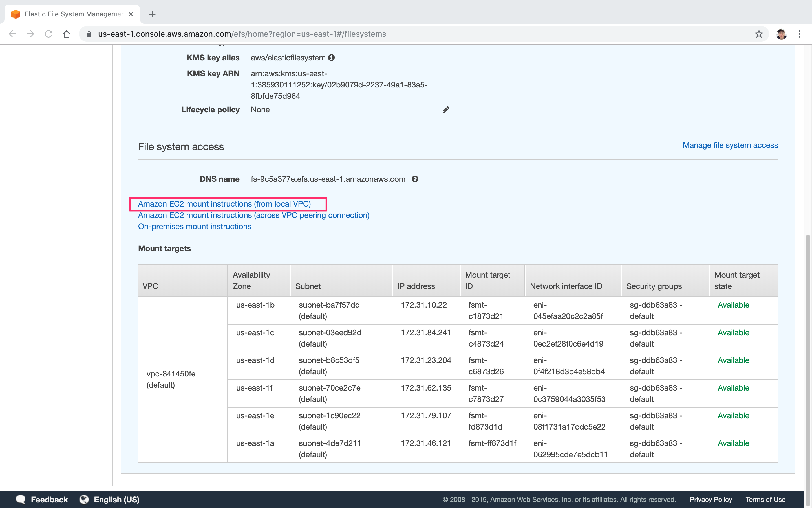Click IP address 172.31.23.204
This screenshot has width=812, height=508.
[x=426, y=360]
